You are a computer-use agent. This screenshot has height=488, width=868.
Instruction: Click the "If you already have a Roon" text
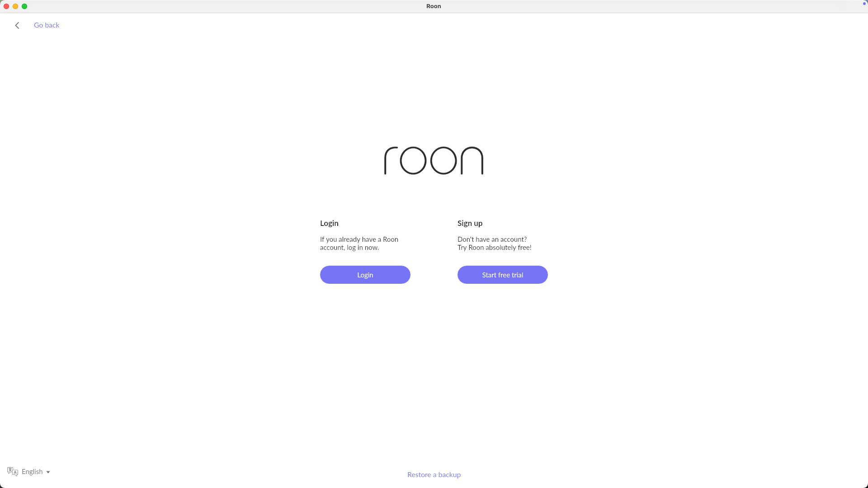[359, 239]
